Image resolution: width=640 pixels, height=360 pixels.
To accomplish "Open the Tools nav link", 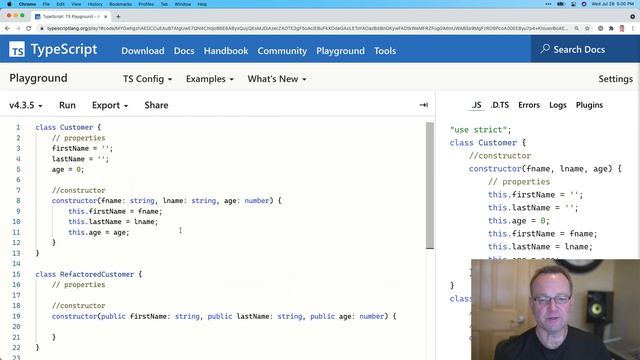I will (385, 51).
